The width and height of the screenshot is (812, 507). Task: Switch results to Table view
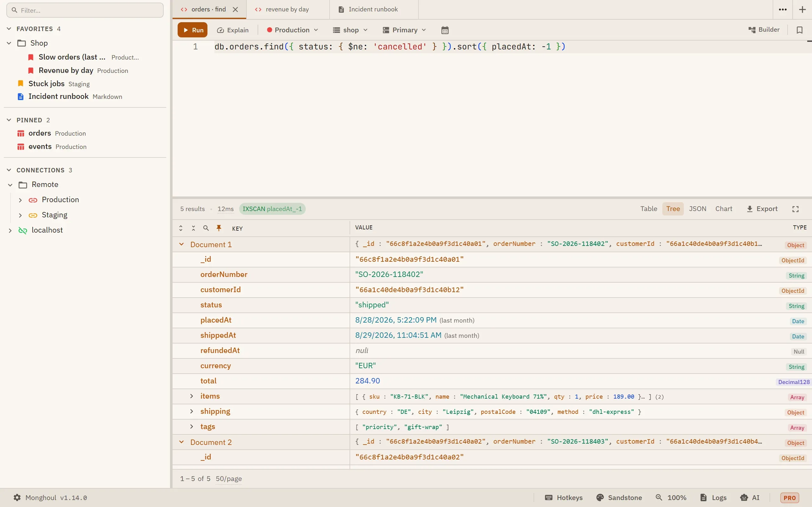649,209
